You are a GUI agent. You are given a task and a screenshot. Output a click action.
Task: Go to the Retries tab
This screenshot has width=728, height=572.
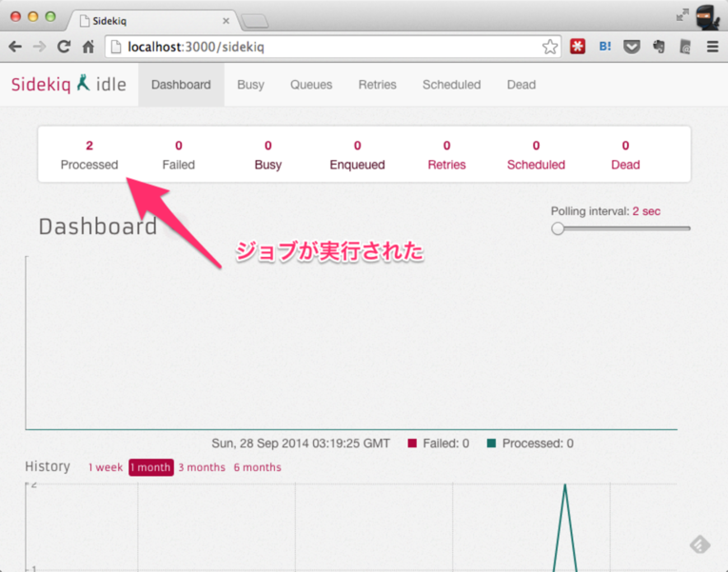point(377,85)
